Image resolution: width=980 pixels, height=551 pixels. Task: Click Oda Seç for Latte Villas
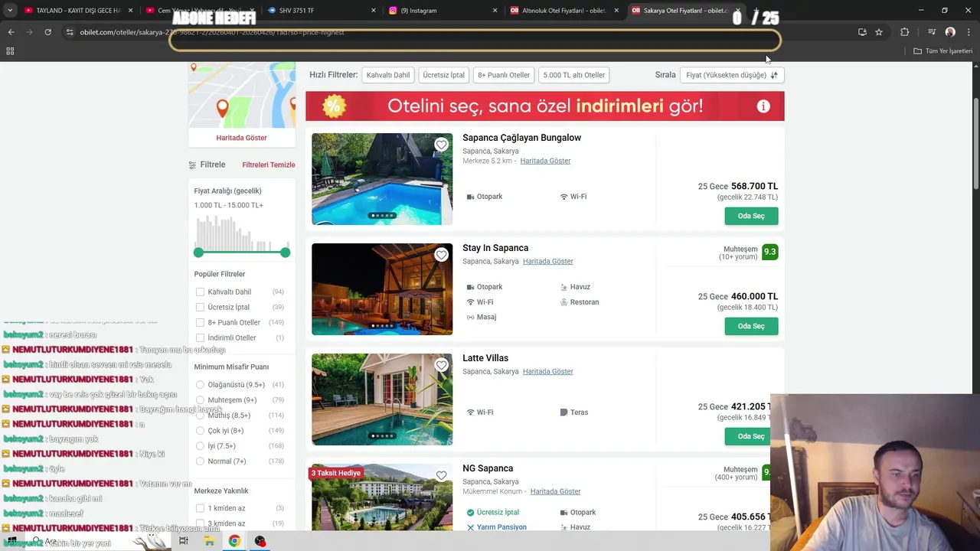(x=747, y=436)
